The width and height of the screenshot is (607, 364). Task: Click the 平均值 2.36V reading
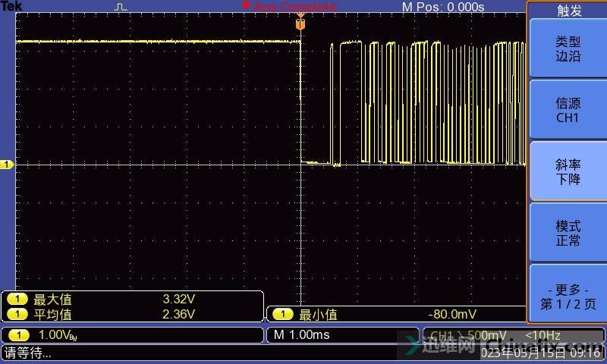pos(179,314)
